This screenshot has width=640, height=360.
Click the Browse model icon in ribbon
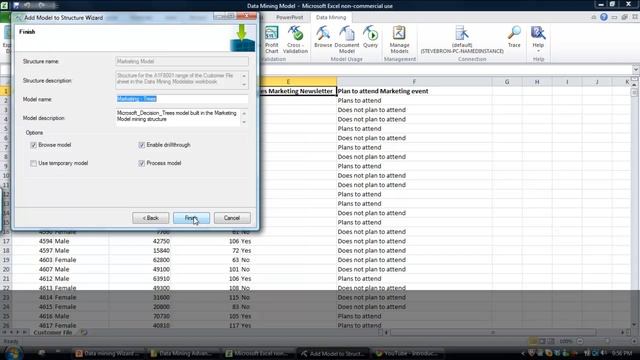pyautogui.click(x=323, y=37)
